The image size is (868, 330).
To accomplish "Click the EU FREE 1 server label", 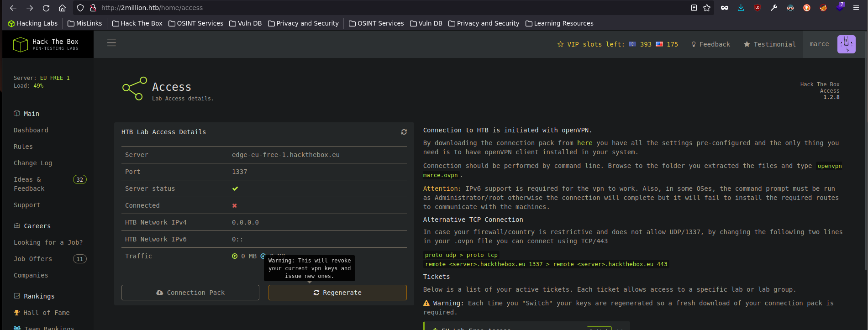I will pos(55,78).
